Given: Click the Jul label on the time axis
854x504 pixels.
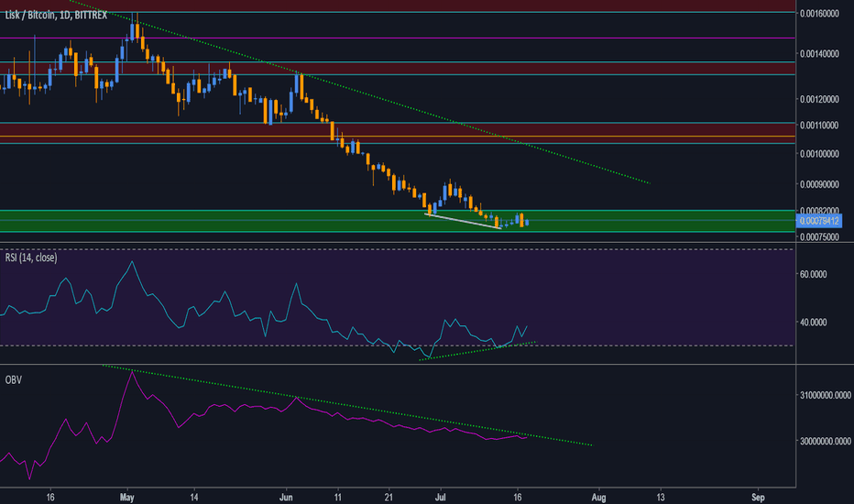Looking at the screenshot, I should point(440,498).
